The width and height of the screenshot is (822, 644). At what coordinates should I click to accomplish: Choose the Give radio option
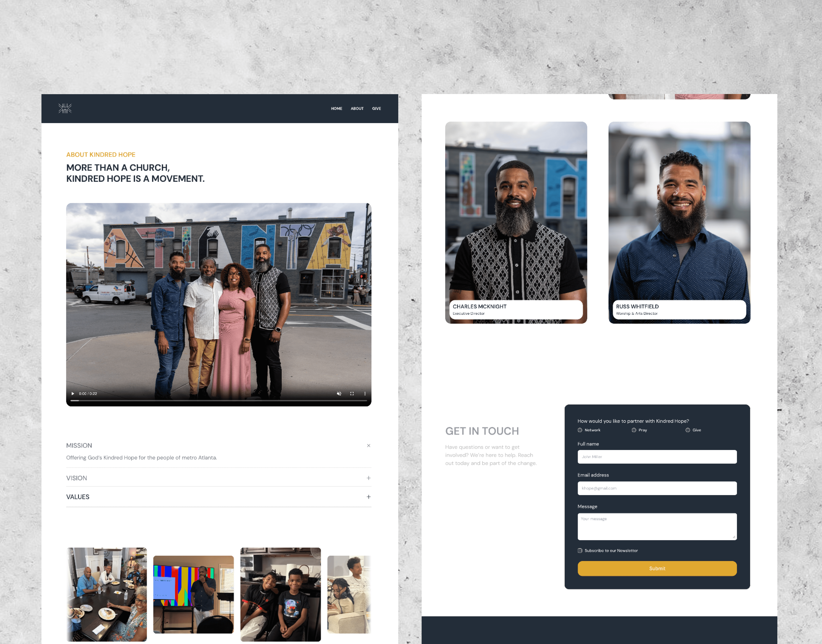(x=688, y=430)
